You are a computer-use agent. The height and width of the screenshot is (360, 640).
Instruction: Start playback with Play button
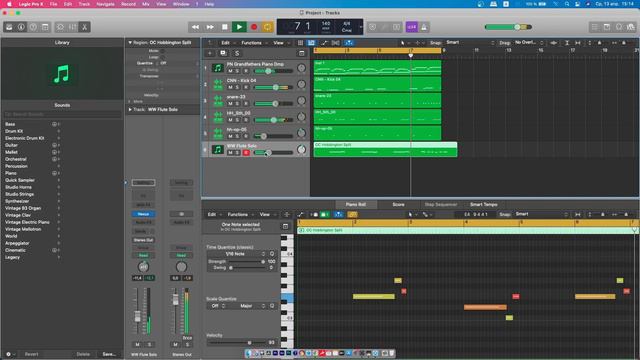(239, 27)
